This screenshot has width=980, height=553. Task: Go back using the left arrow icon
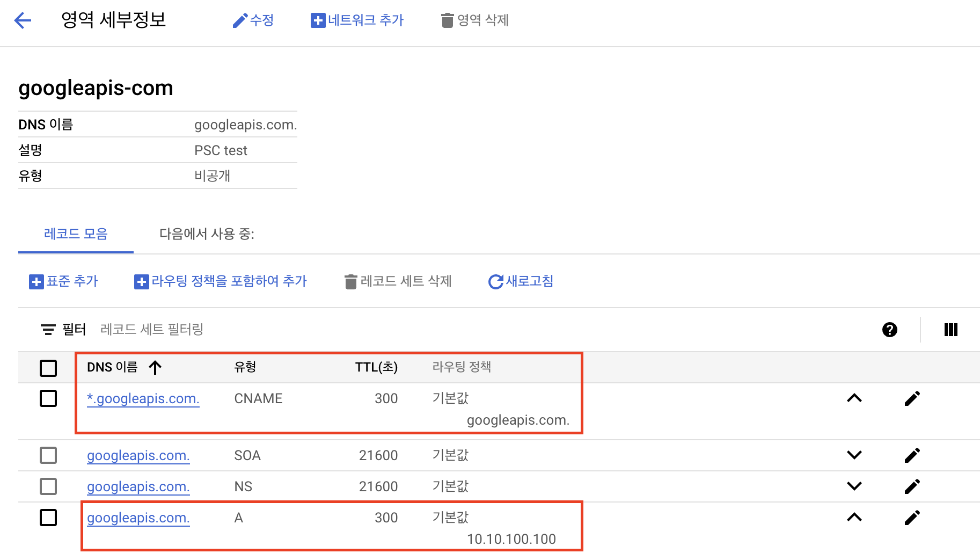[x=23, y=20]
